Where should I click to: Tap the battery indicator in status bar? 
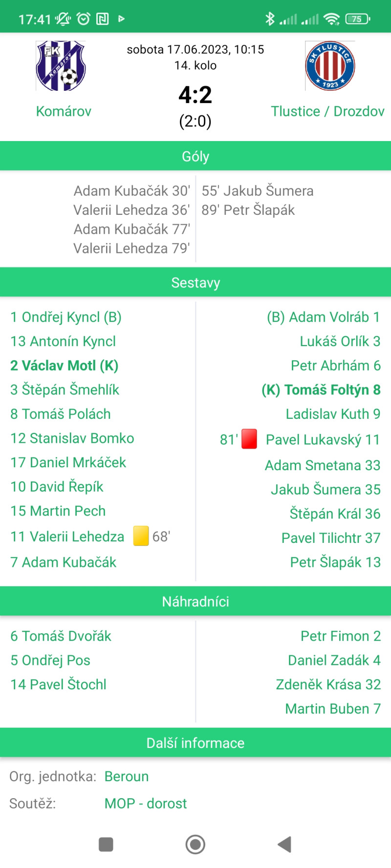click(358, 19)
